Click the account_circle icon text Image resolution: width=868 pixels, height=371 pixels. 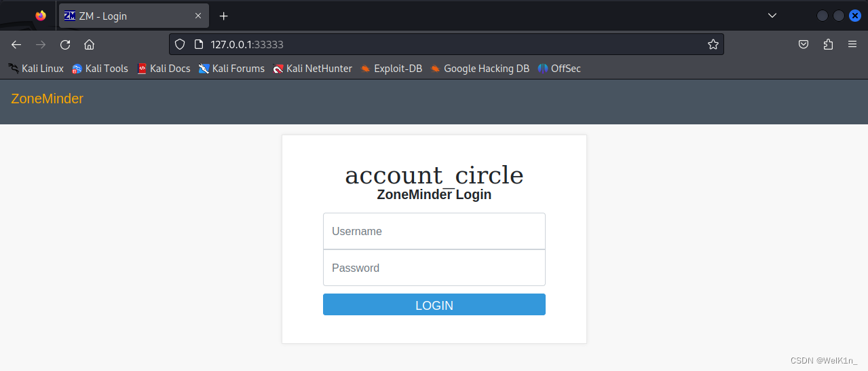tap(434, 175)
